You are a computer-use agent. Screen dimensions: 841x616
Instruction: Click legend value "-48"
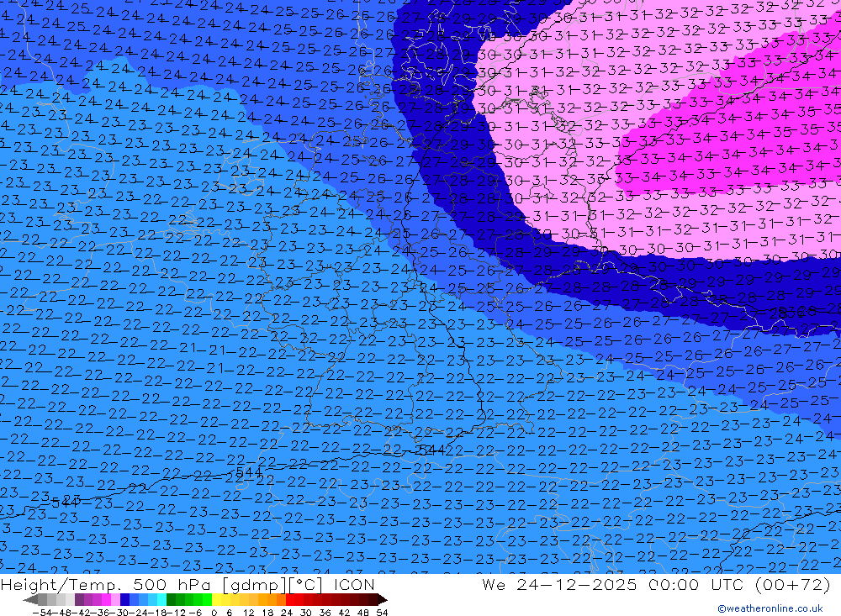62,613
